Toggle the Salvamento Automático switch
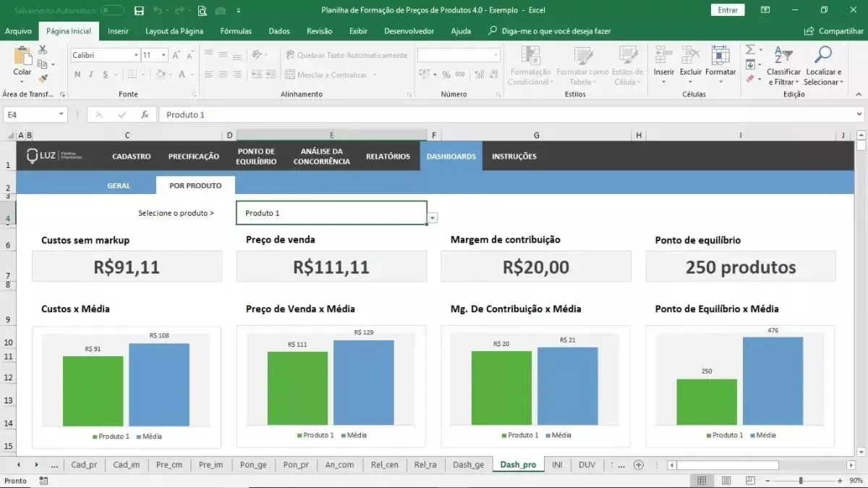Image resolution: width=868 pixels, height=488 pixels. point(112,10)
